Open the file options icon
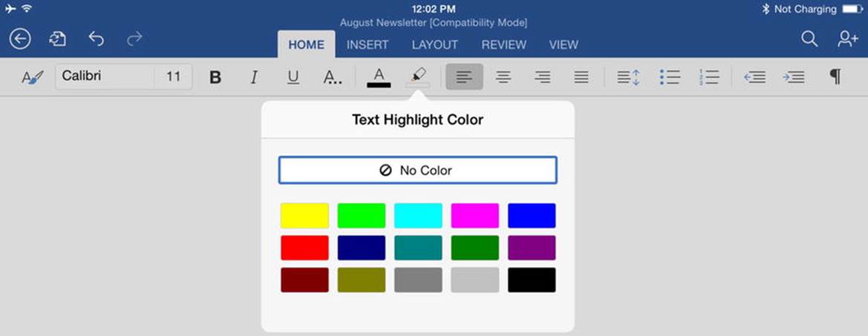Screen dimensions: 868x336 58,39
